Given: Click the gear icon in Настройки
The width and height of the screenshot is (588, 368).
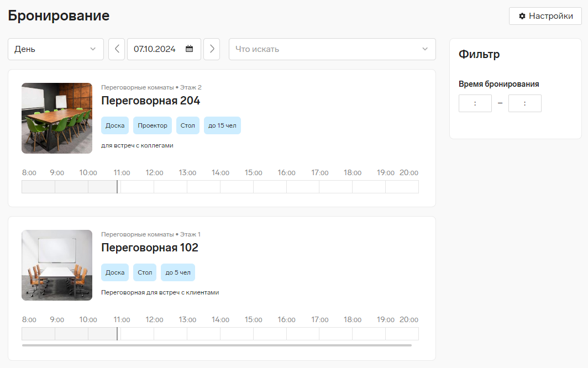Looking at the screenshot, I should 522,16.
